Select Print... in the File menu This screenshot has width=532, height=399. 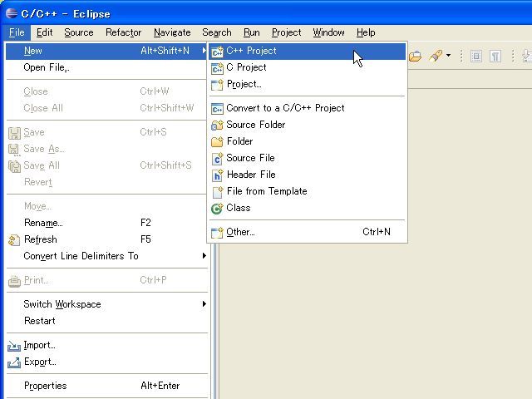(107, 280)
